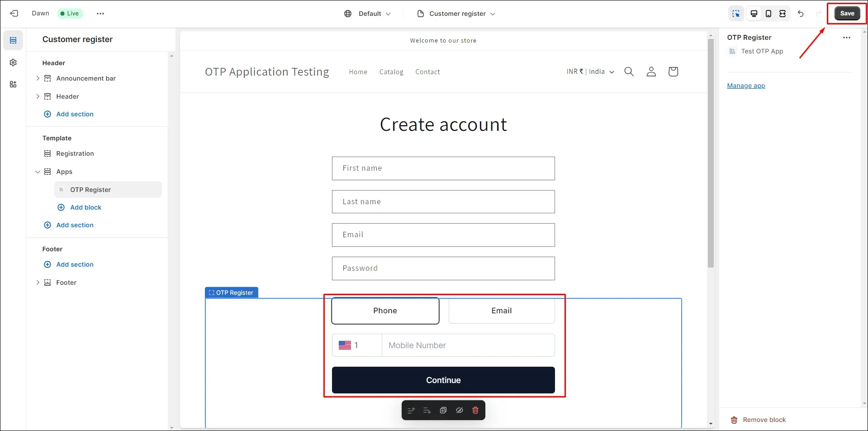Screen dimensions: 868x431
Task: Open the cart bag icon
Action: 673,72
